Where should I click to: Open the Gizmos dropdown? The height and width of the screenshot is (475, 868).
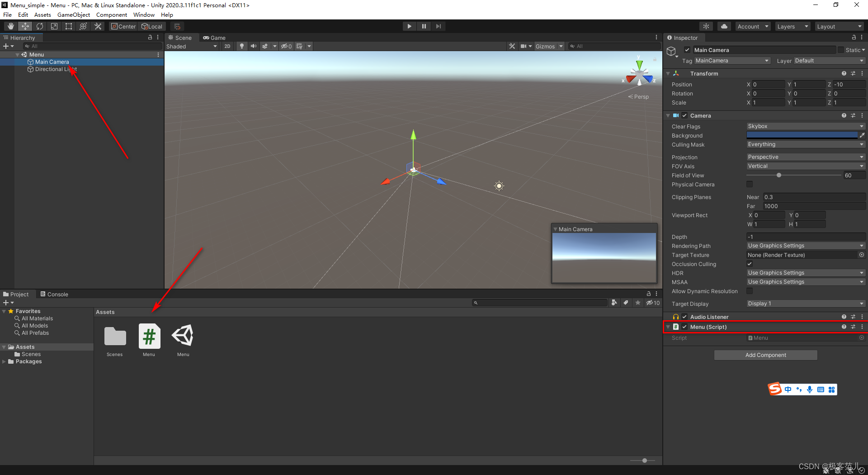point(549,46)
